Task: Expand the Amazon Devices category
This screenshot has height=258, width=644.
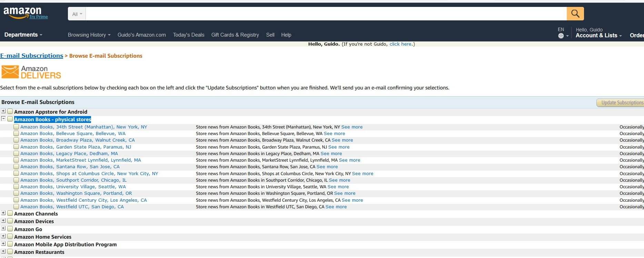Action: tap(3, 221)
